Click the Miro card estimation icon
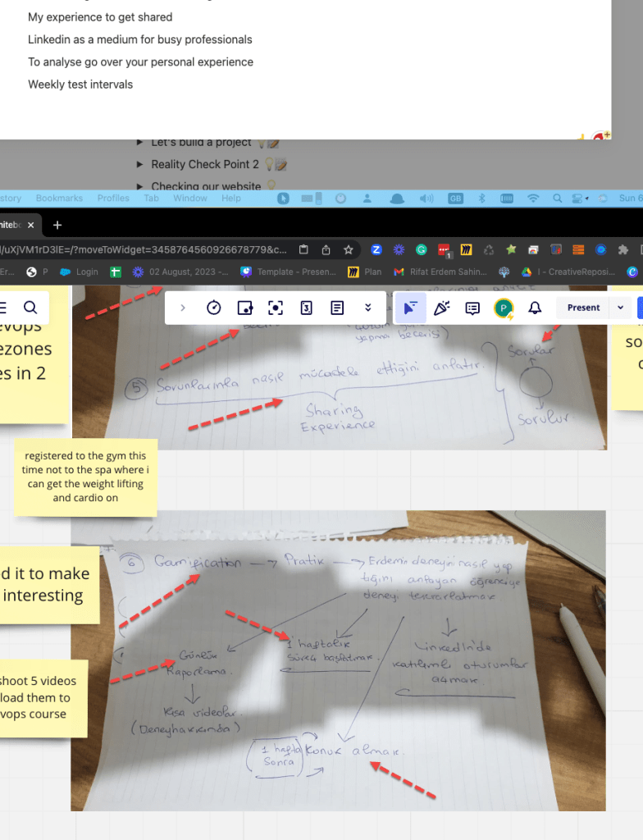This screenshot has height=840, width=643. (306, 308)
